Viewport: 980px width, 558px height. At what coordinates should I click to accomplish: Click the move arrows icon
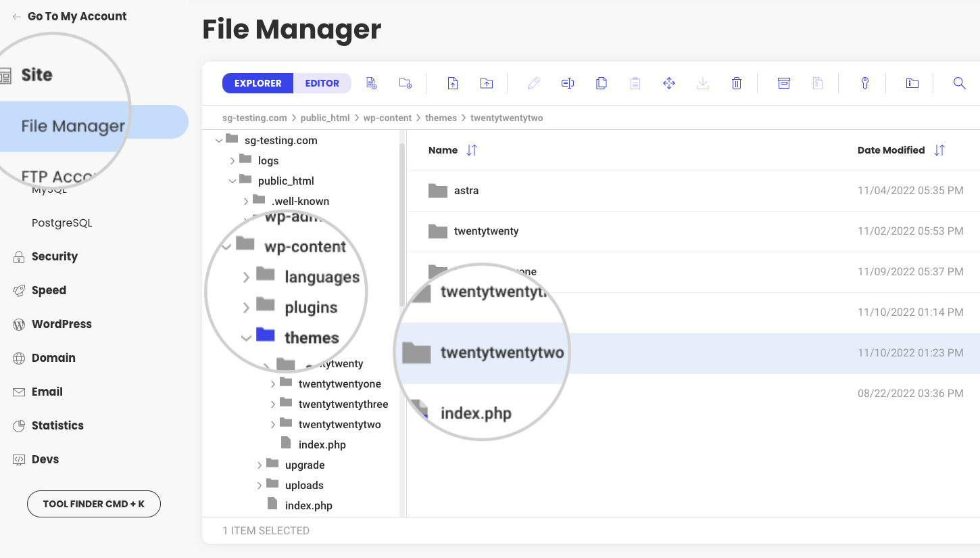click(669, 83)
